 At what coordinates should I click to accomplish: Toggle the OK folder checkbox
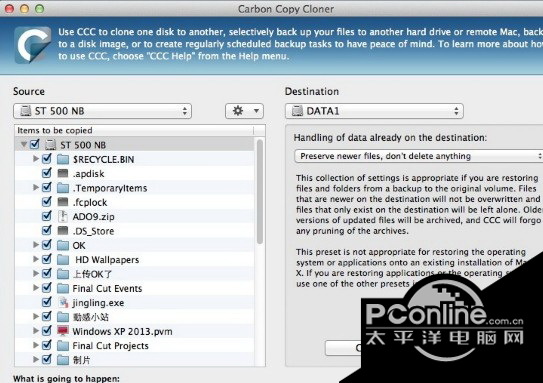46,245
